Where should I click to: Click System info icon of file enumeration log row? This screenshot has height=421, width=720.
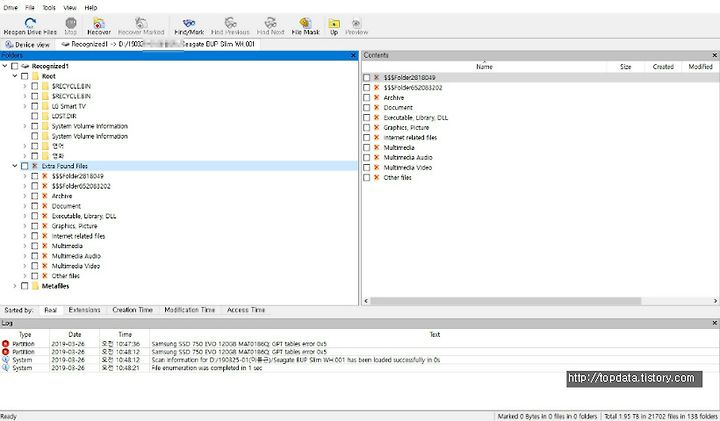(x=6, y=368)
